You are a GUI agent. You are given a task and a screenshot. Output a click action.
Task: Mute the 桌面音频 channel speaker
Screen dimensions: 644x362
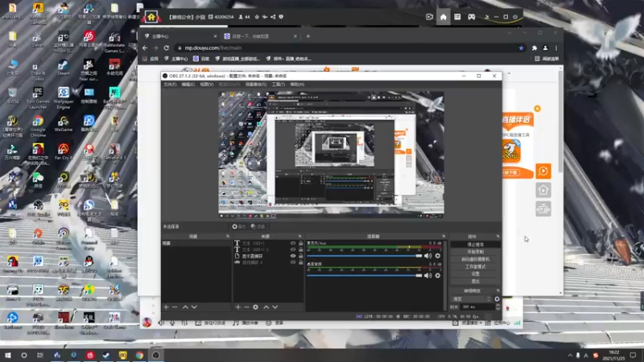point(428,275)
